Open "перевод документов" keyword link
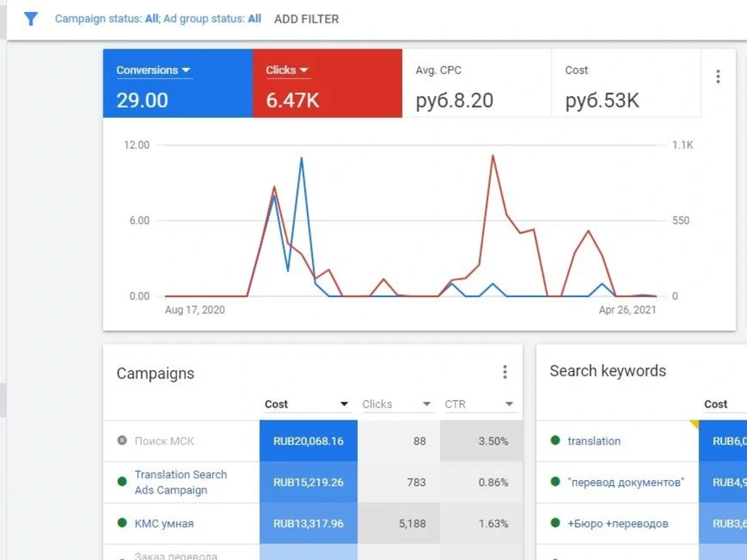The width and height of the screenshot is (747, 560). pyautogui.click(x=626, y=482)
